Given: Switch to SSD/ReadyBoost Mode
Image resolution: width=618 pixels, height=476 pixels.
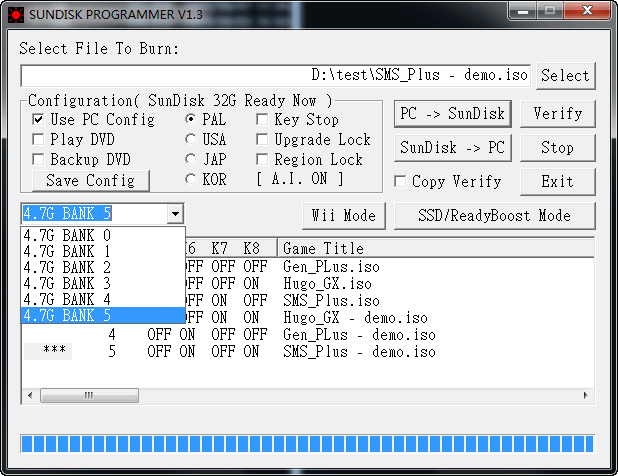Looking at the screenshot, I should pyautogui.click(x=495, y=216).
